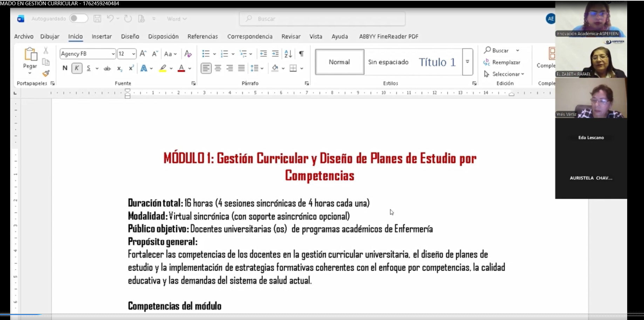Apply center text alignment
Viewport: 644px width, 320px height.
218,68
